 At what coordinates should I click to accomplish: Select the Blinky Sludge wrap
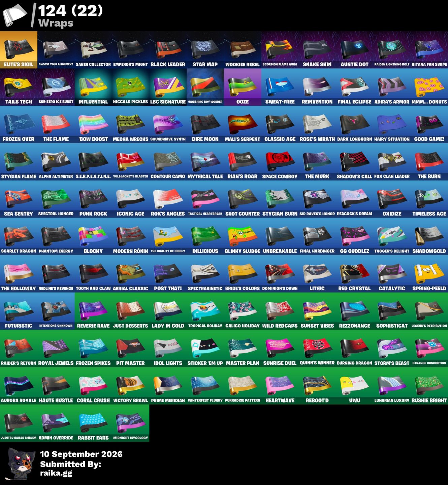click(243, 237)
